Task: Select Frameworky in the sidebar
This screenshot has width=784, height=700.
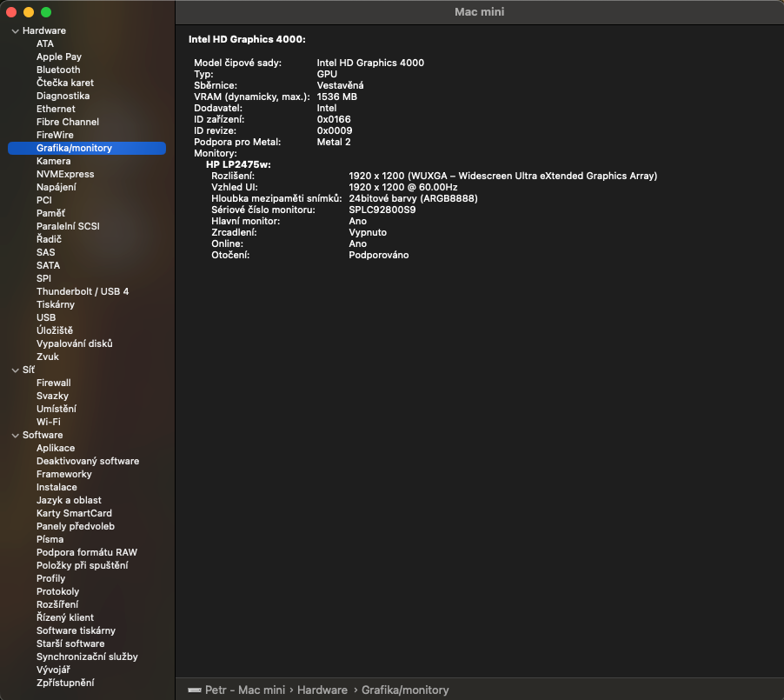Action: pos(64,474)
